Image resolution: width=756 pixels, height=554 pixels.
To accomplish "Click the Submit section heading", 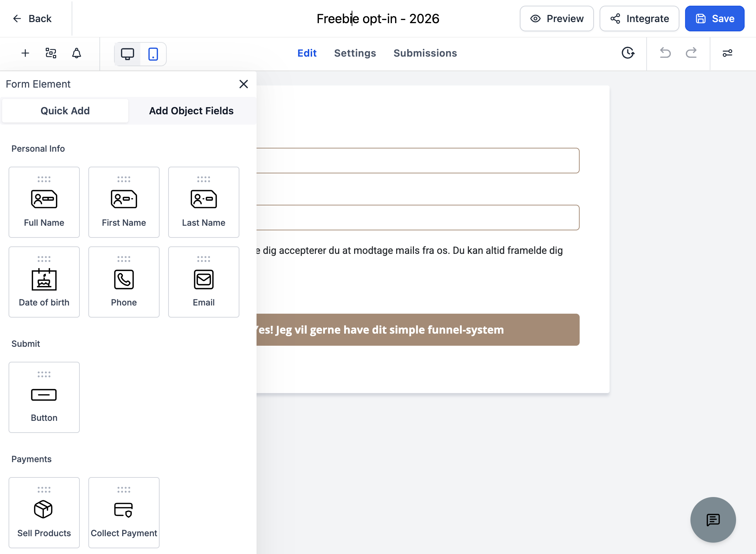I will [26, 344].
